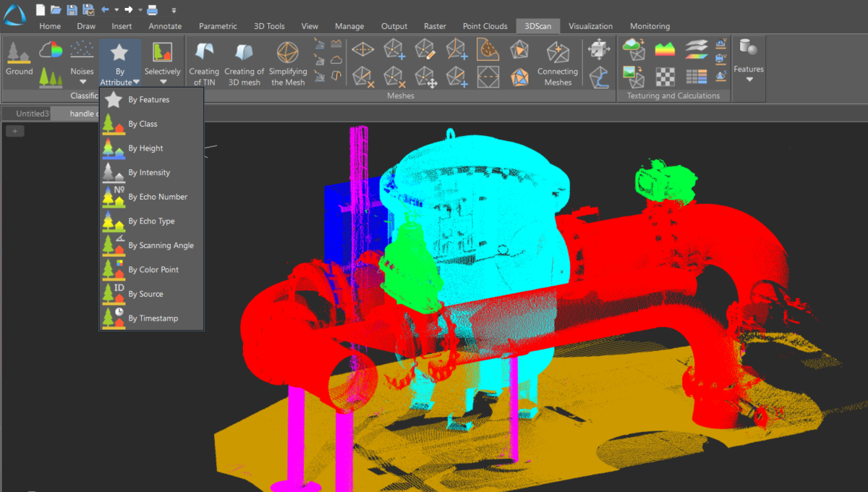Click the Print icon in top toolbar
Image resolution: width=868 pixels, height=492 pixels.
(x=152, y=9)
